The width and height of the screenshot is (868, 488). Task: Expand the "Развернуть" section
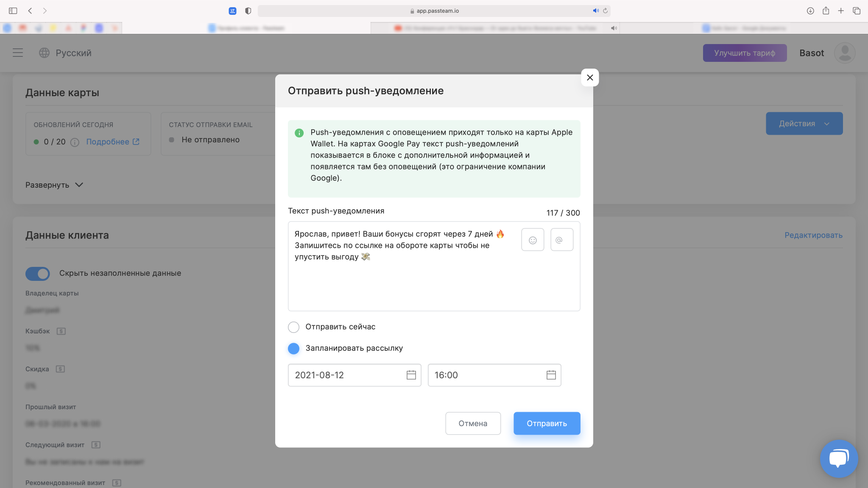(54, 185)
